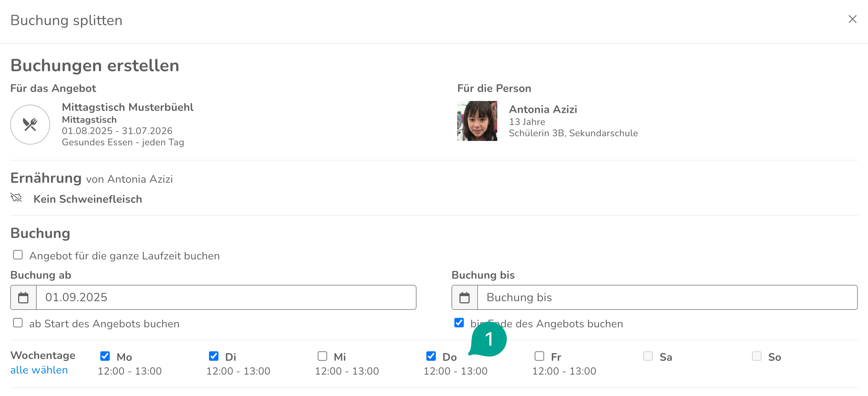
Task: Click the Mittagstisch cutlery icon
Action: (30, 125)
